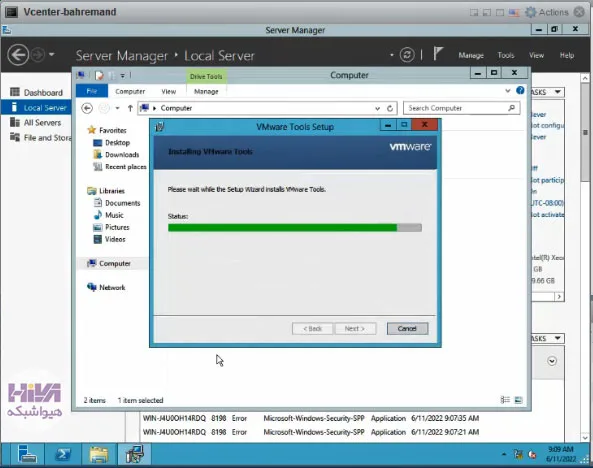This screenshot has width=593, height=468.
Task: Open Server Manager from the taskbar
Action: (27, 454)
